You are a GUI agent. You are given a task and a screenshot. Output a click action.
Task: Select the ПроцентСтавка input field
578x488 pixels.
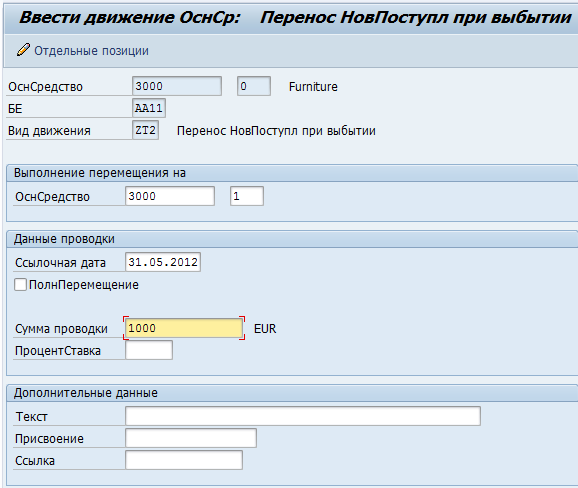pyautogui.click(x=149, y=350)
